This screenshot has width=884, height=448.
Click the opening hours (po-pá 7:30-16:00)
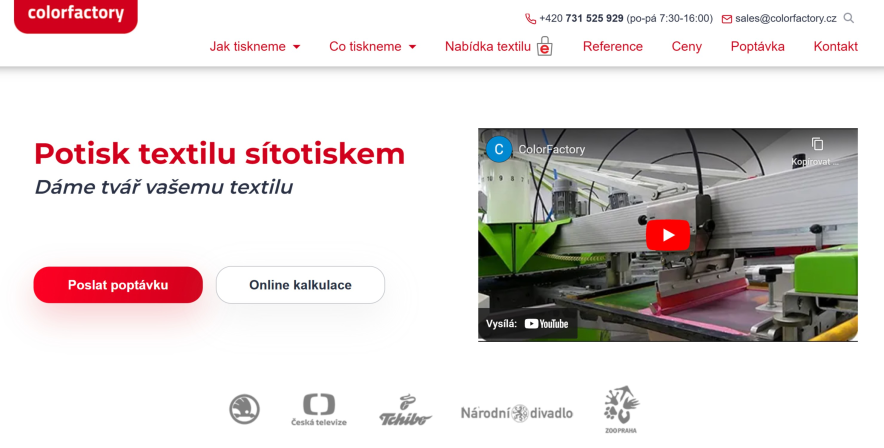[x=670, y=19]
